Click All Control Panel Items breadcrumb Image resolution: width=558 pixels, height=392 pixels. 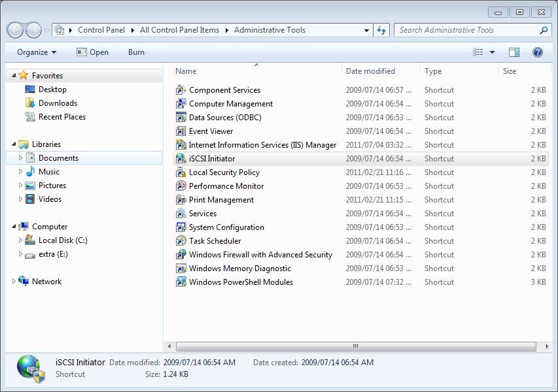tap(179, 30)
